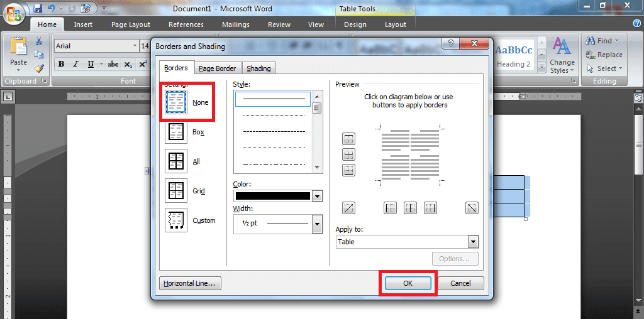Select the solid line border style
Viewport: 644px width, 319px height.
(273, 99)
